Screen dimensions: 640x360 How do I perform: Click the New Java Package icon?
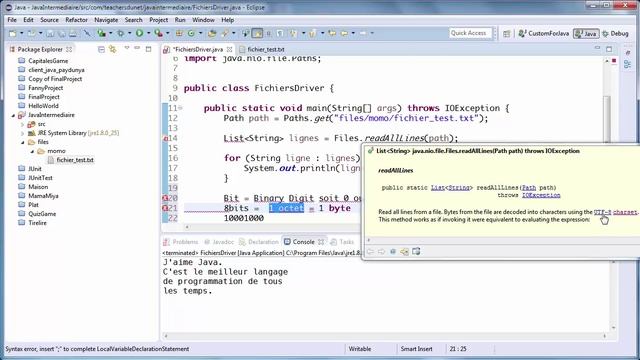tap(179, 33)
